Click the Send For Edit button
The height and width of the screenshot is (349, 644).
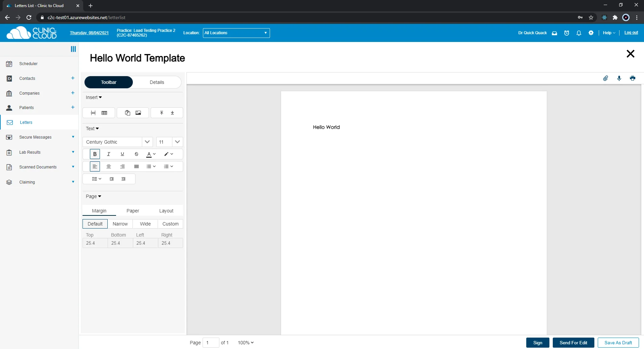[x=573, y=343]
